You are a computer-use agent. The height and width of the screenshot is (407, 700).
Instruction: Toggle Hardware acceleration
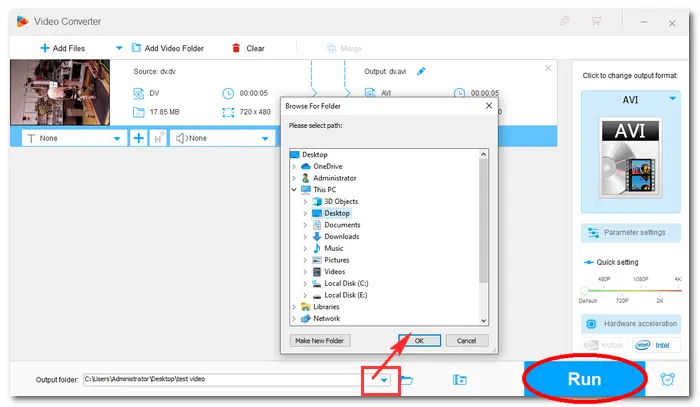[630, 324]
